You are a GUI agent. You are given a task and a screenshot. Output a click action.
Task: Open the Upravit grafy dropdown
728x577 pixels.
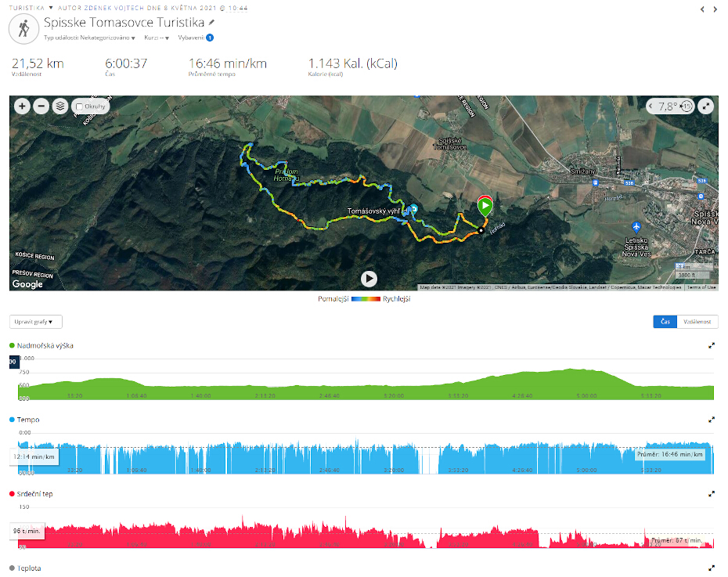(36, 322)
